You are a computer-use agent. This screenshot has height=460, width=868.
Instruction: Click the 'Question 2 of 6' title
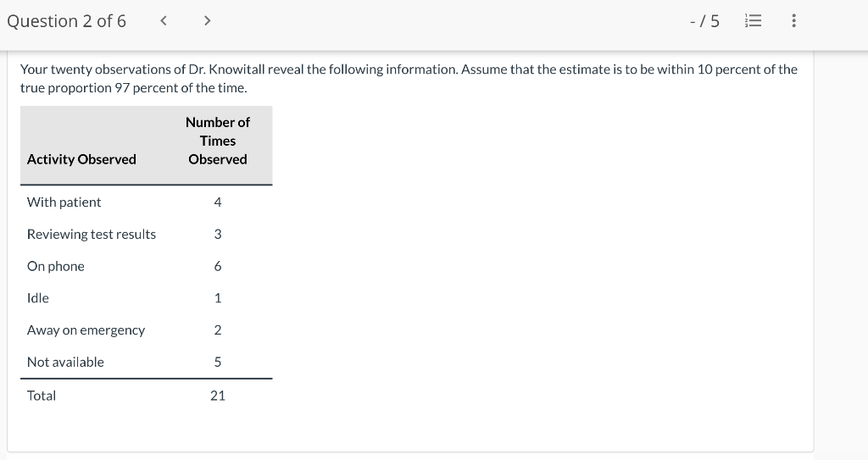click(x=66, y=21)
